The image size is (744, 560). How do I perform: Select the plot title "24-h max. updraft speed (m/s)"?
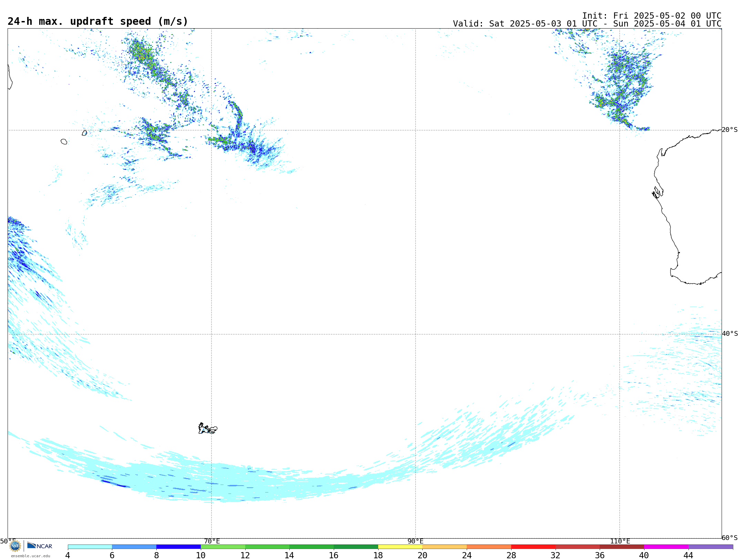98,21
